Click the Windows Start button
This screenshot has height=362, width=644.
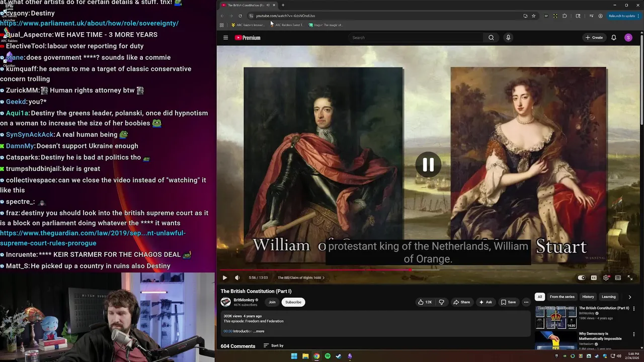(294, 356)
